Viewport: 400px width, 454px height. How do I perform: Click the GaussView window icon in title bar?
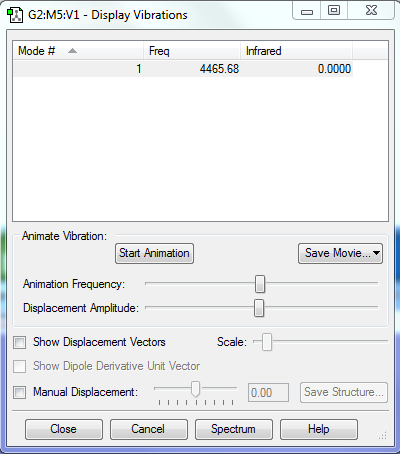pos(15,15)
